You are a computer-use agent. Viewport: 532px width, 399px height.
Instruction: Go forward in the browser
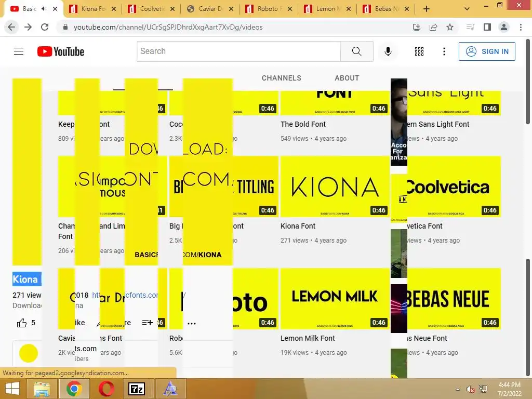click(x=28, y=27)
